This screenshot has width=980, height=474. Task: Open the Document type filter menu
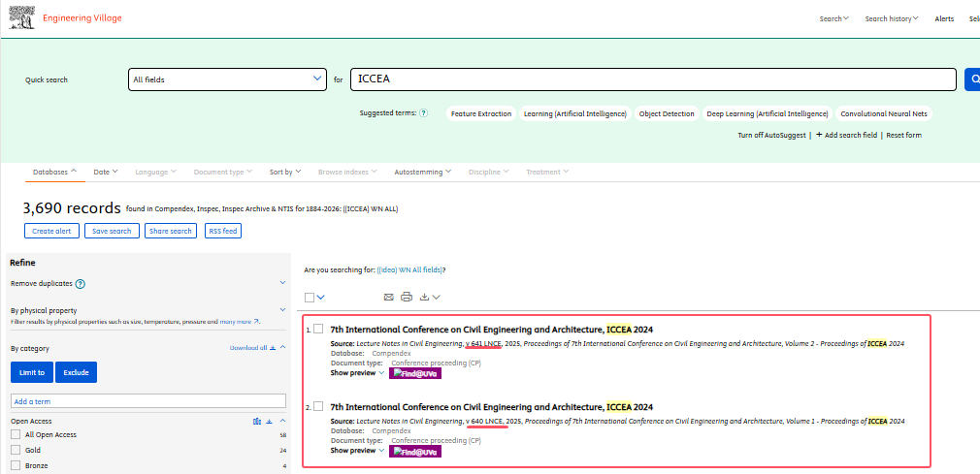223,172
